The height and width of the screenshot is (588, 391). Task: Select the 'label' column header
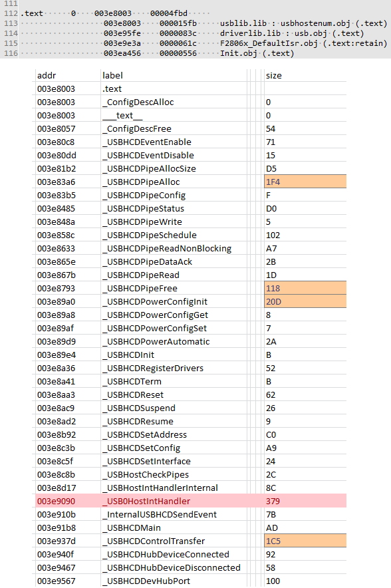[112, 75]
